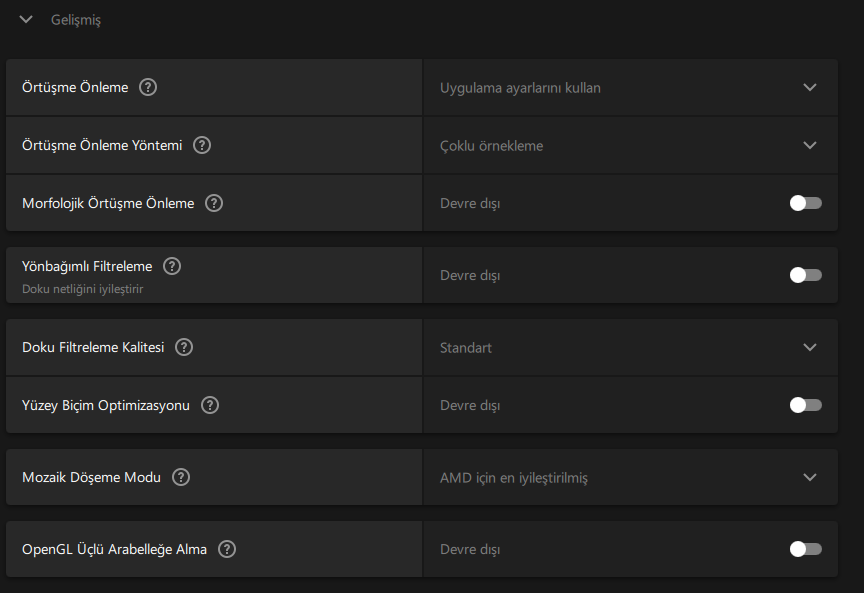Open Örtüşme Önleme Yöntemi dropdown
This screenshot has width=864, height=593.
pyautogui.click(x=630, y=145)
